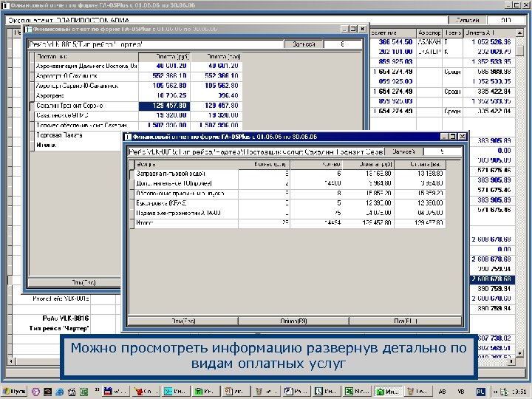The width and height of the screenshot is (532, 399).
Task: Expand hidden tray icons with the « arrow
Action: point(496,391)
